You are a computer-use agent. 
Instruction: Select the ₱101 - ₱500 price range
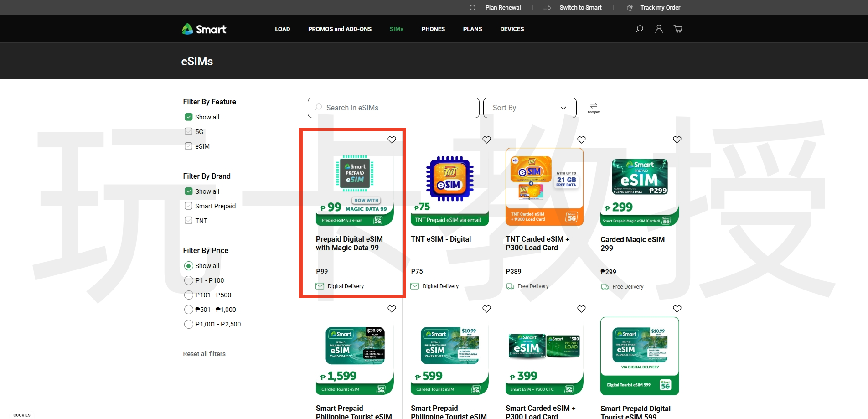[189, 295]
